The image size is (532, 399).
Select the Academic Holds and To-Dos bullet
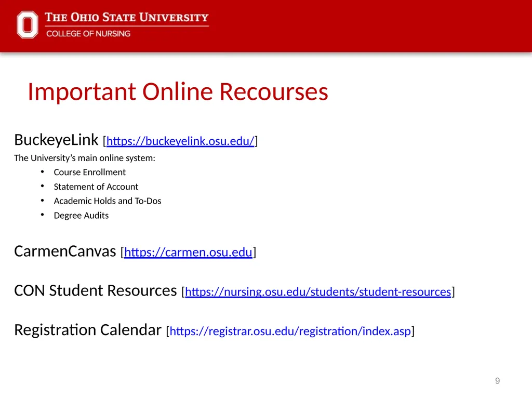coord(108,201)
